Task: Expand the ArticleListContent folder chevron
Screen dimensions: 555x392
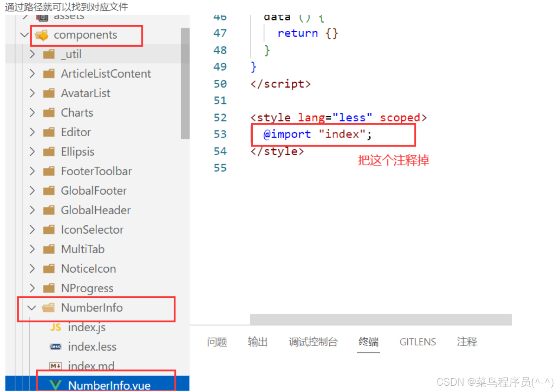Action: (x=32, y=74)
